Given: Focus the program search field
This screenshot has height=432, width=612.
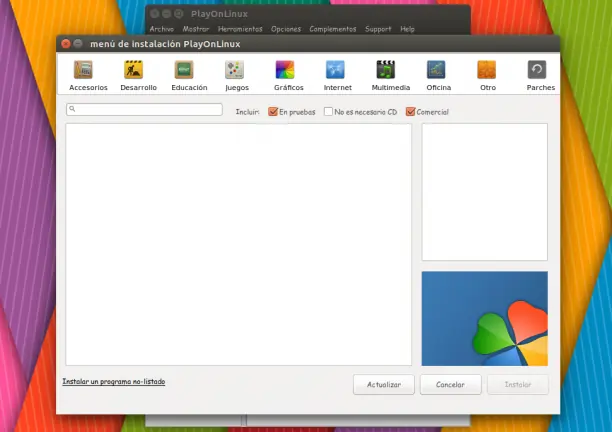Looking at the screenshot, I should click(144, 109).
